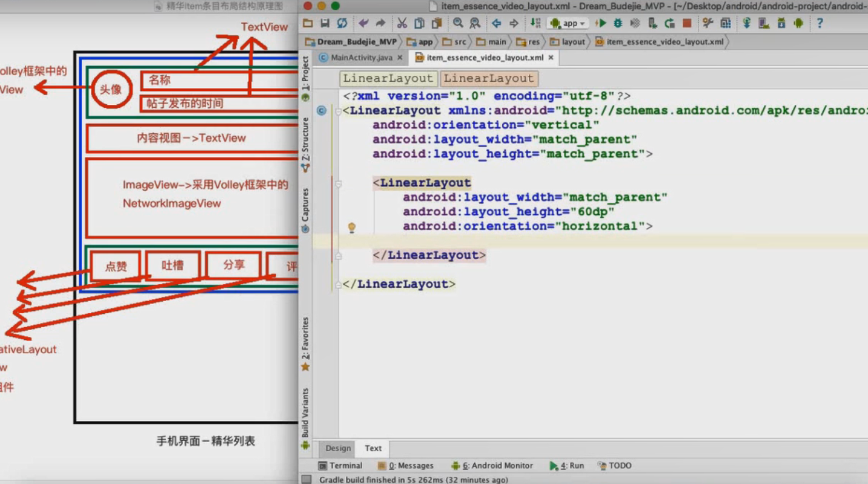
Task: Click the run with coverage icon
Action: (635, 23)
